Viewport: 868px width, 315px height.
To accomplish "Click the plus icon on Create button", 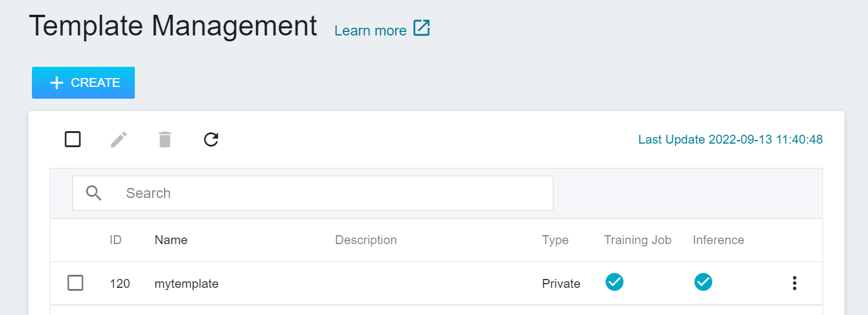I will pos(56,83).
